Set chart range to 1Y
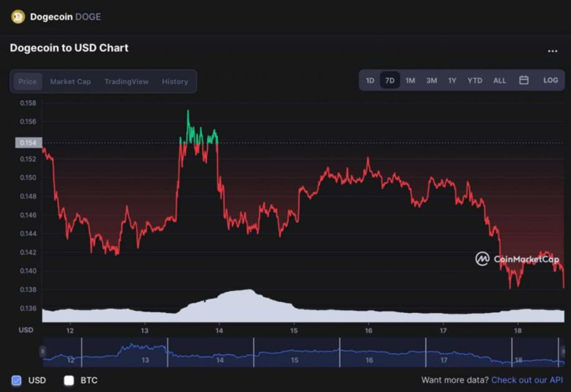The height and width of the screenshot is (392, 571). 452,80
